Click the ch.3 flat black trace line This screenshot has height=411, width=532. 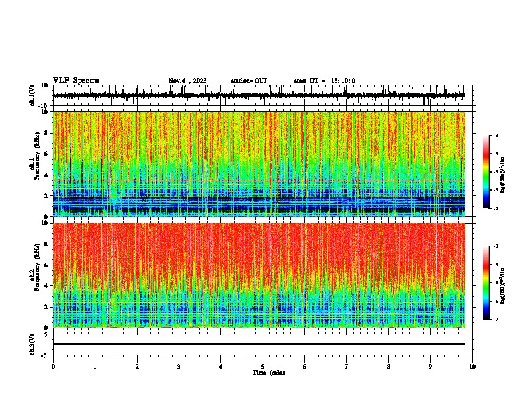tap(259, 344)
